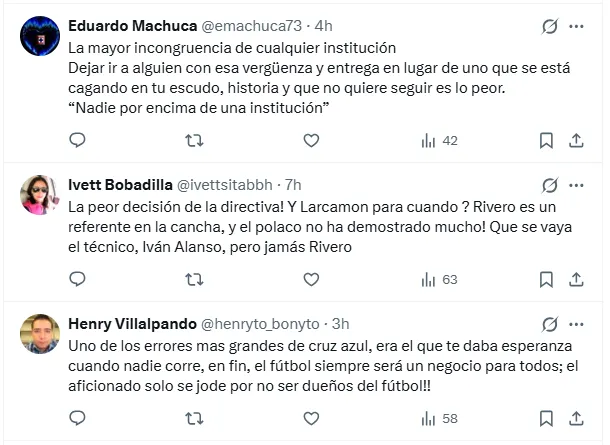
Task: Share Eduardo Machuca's tweet
Action: click(x=577, y=141)
